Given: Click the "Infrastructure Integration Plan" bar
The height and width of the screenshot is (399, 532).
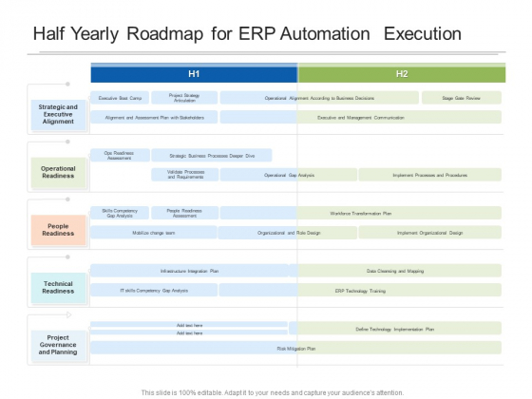Looking at the screenshot, I should pyautogui.click(x=190, y=271).
